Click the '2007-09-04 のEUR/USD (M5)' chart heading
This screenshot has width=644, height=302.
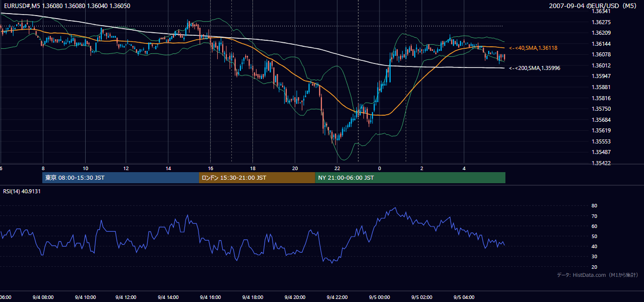point(593,6)
